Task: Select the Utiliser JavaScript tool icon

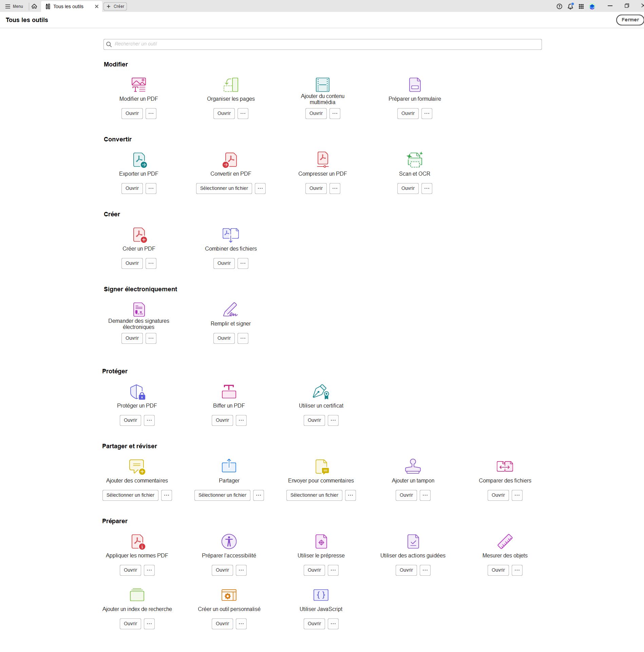Action: [x=320, y=595]
